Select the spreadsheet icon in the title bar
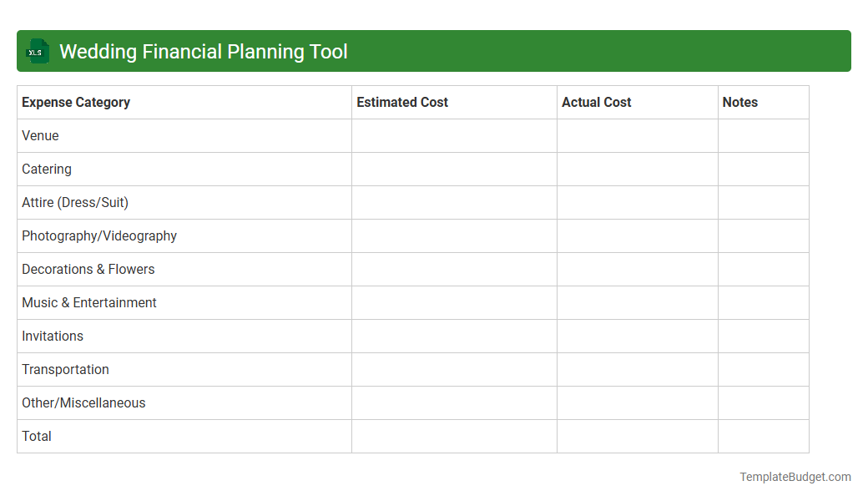The width and height of the screenshot is (868, 501). pyautogui.click(x=37, y=51)
